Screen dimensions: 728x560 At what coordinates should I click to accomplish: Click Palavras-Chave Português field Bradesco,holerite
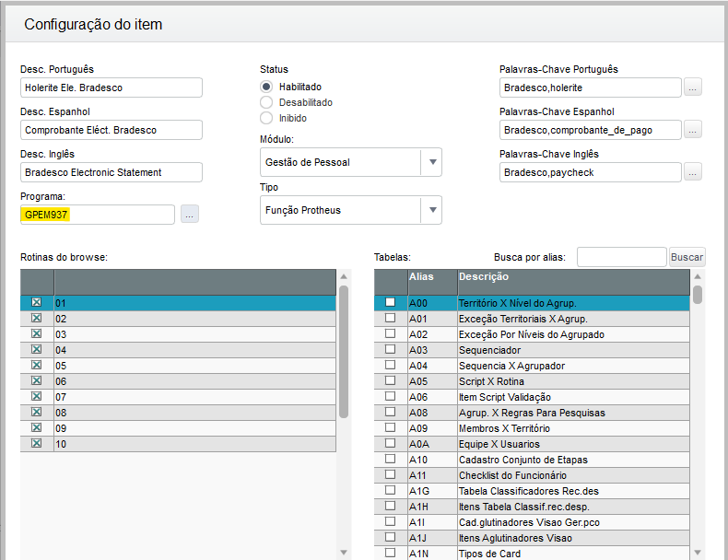pyautogui.click(x=591, y=87)
